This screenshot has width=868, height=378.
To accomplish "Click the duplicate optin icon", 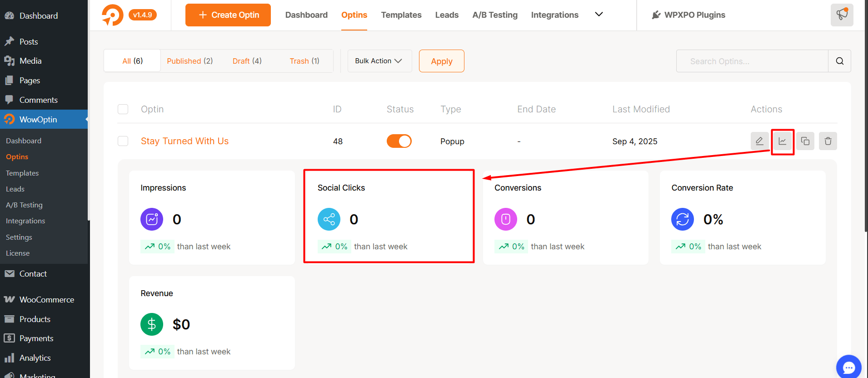I will coord(805,141).
